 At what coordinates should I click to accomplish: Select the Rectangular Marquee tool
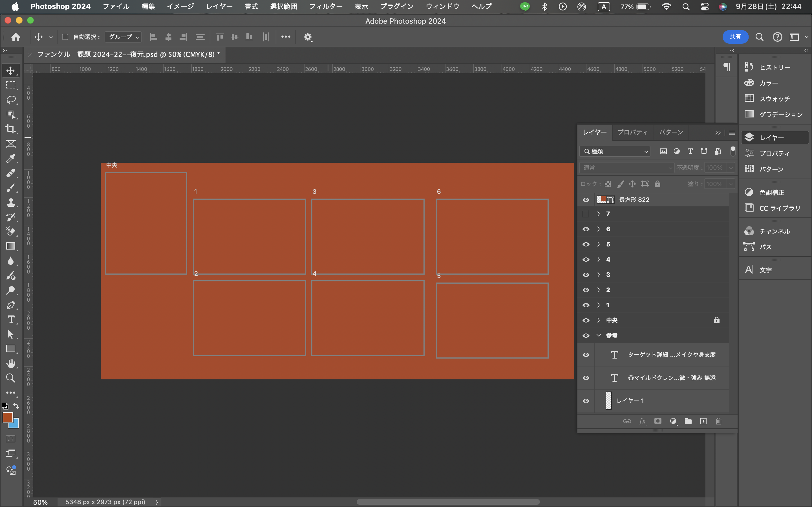[10, 85]
